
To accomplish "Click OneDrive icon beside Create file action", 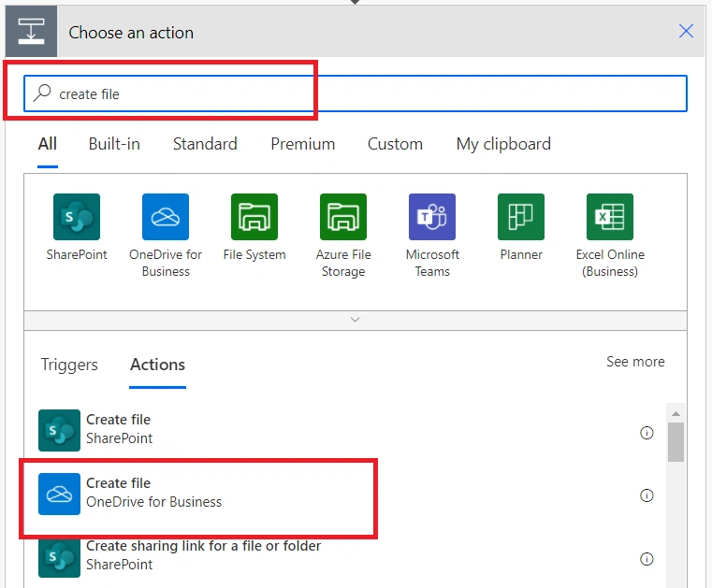I will point(59,495).
